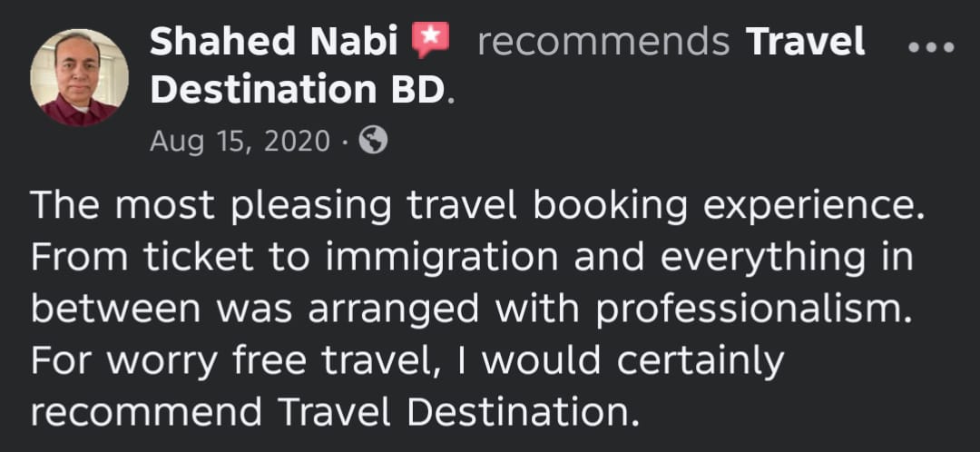Click the word "recommends" in the header
Image resolution: width=980 pixels, height=452 pixels.
pyautogui.click(x=603, y=42)
